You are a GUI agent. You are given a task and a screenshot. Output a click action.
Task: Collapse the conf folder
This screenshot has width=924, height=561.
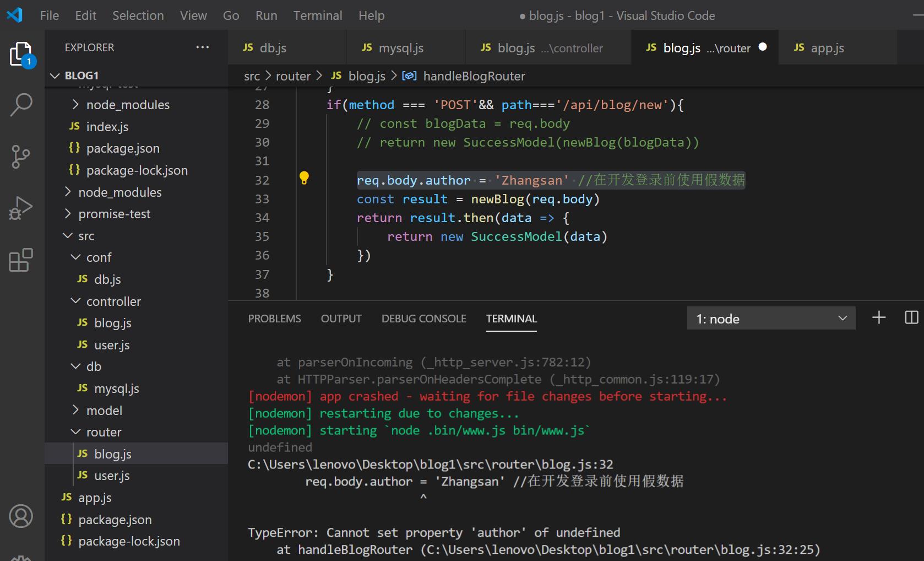coord(76,257)
